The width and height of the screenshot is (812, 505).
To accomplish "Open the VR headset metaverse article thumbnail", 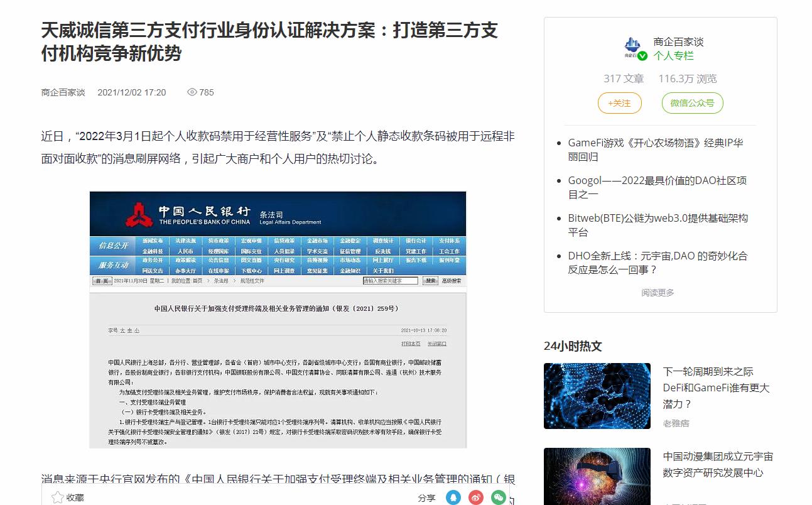I will [x=597, y=476].
